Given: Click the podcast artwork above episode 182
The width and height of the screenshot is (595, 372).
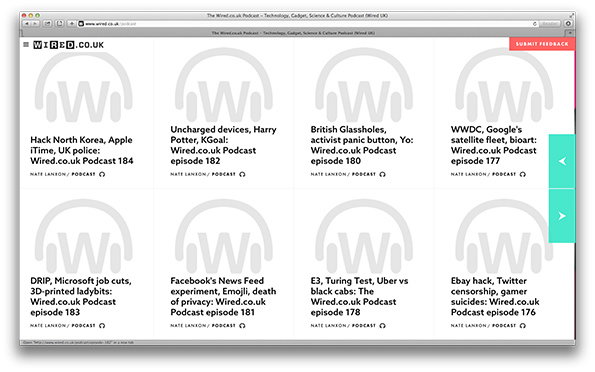Looking at the screenshot, I should [224, 85].
